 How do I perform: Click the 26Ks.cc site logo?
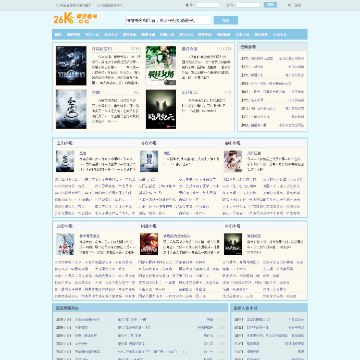[x=75, y=19]
